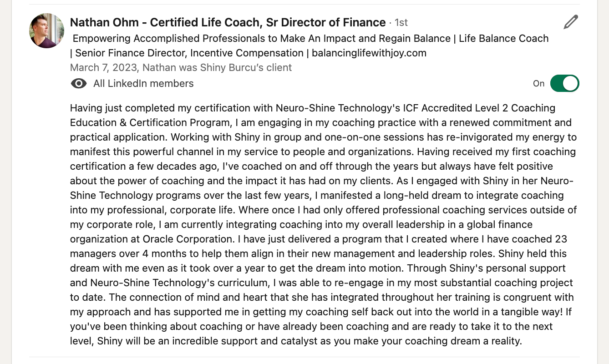Click the Life Balance Coach headline segment
The image size is (609, 364).
point(503,38)
